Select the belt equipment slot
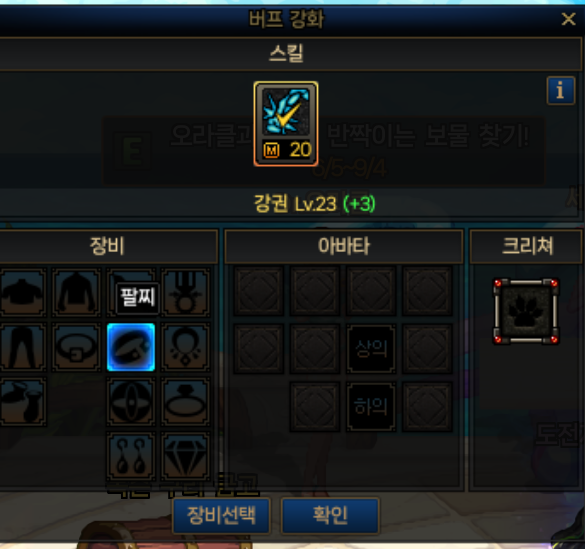The width and height of the screenshot is (585, 549). click(76, 347)
